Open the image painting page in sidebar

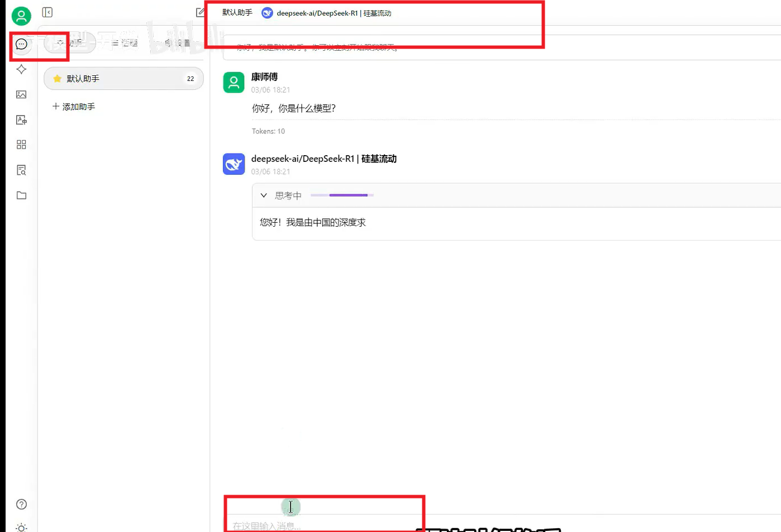click(x=21, y=94)
